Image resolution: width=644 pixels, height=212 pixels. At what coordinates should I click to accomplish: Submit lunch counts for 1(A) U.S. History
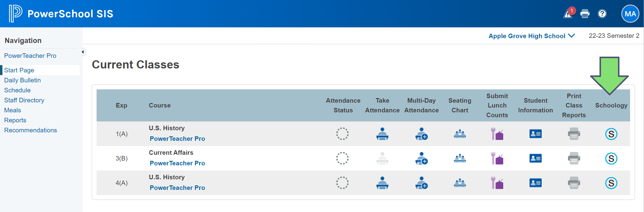click(x=497, y=134)
